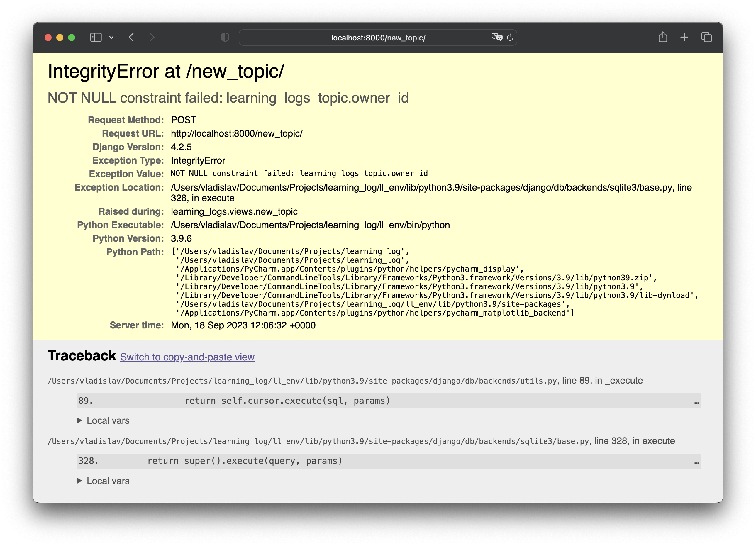Screen dimensions: 756x546
Task: Click the Server time value Mon, 18 Sep 2023
Action: [x=243, y=325]
